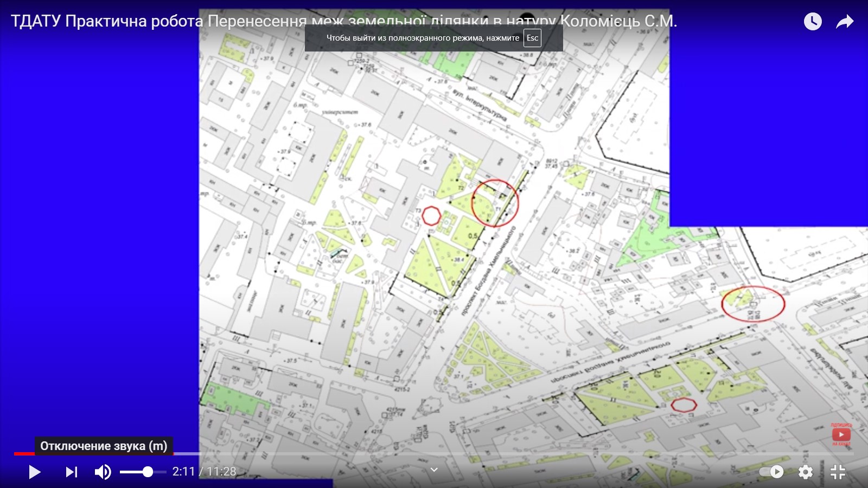Mute the video sound
868x488 pixels.
click(103, 472)
